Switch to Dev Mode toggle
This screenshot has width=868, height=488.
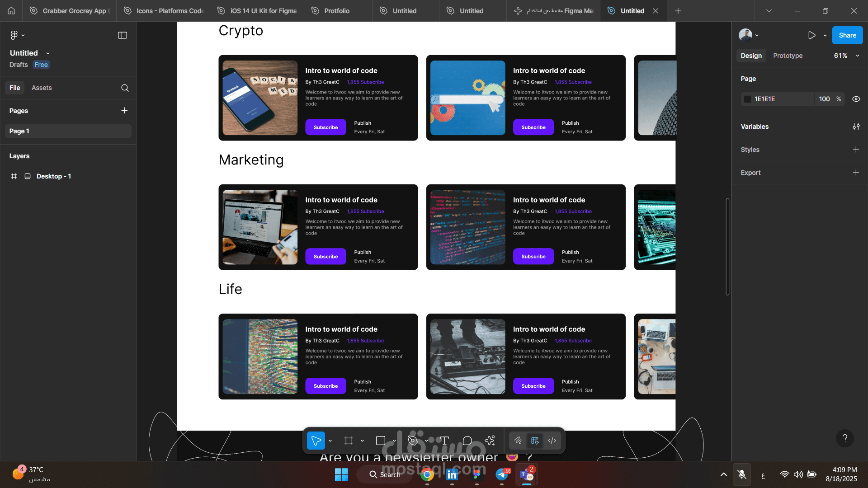pos(552,441)
